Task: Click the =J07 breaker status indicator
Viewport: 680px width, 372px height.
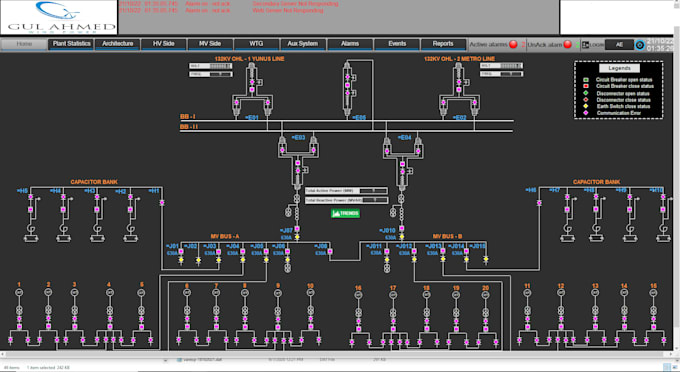Action: point(297,228)
